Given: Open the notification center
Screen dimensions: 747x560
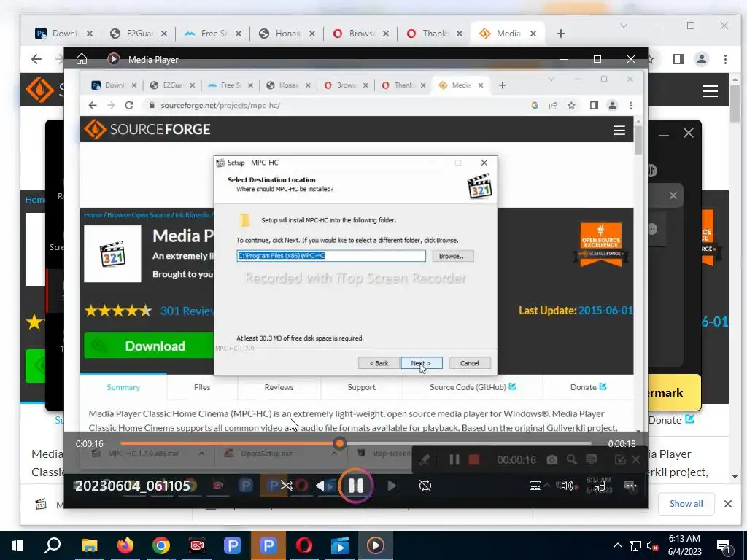Looking at the screenshot, I should (x=724, y=545).
